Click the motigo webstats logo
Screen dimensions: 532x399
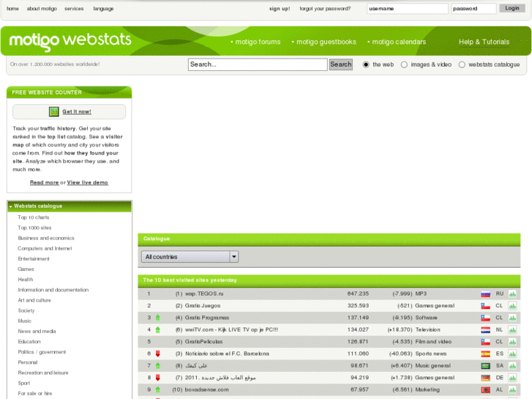pos(70,42)
